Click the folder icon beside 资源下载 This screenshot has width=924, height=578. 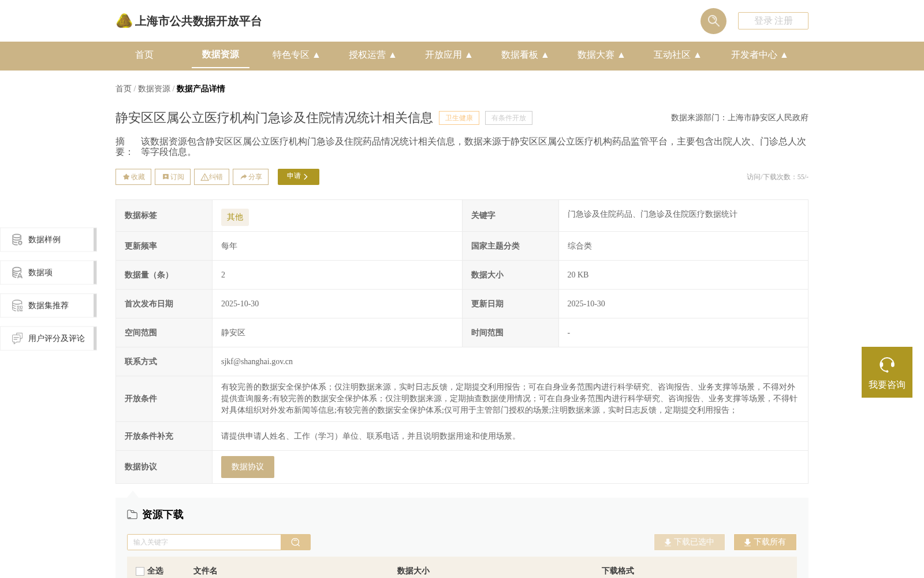132,514
